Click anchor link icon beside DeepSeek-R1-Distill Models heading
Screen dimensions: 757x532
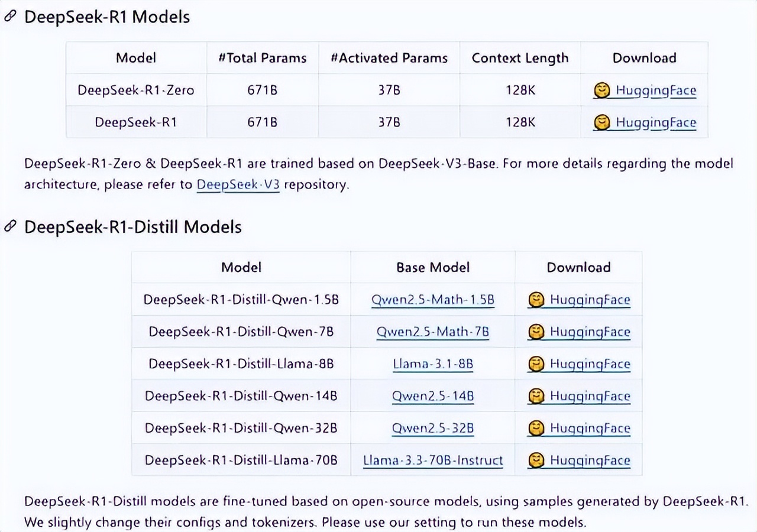tap(10, 227)
